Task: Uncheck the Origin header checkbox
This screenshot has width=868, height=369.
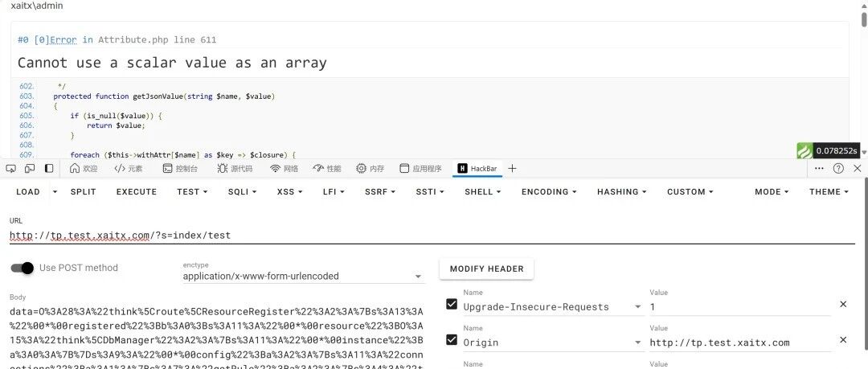Action: (452, 339)
